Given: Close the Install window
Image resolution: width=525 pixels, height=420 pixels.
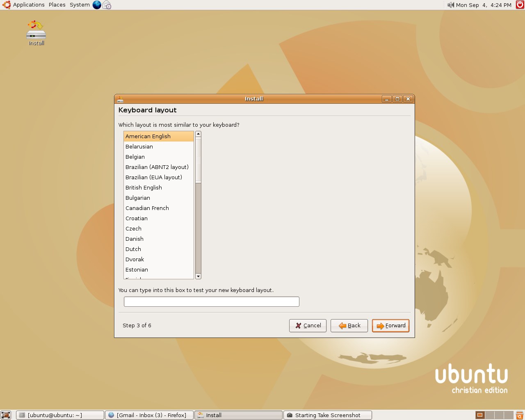Looking at the screenshot, I should pyautogui.click(x=408, y=99).
